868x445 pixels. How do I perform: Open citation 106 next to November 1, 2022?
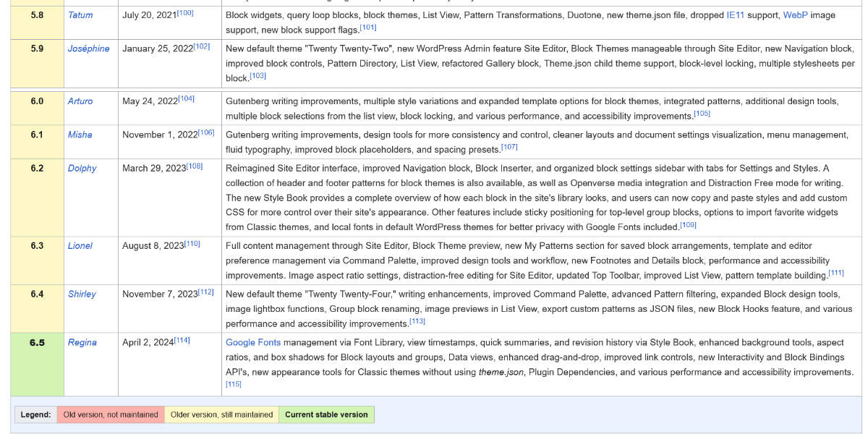coord(206,132)
